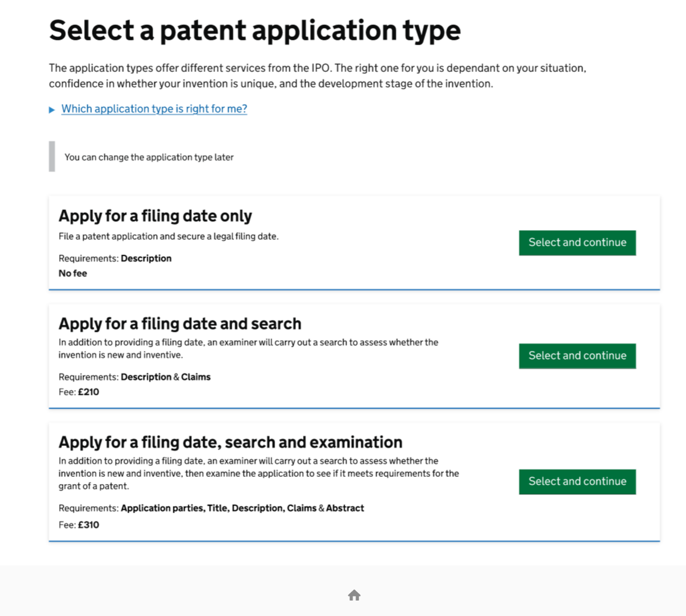Click the requirements line listing 'Application parties, Title'
This screenshot has height=616, width=686.
[x=211, y=508]
